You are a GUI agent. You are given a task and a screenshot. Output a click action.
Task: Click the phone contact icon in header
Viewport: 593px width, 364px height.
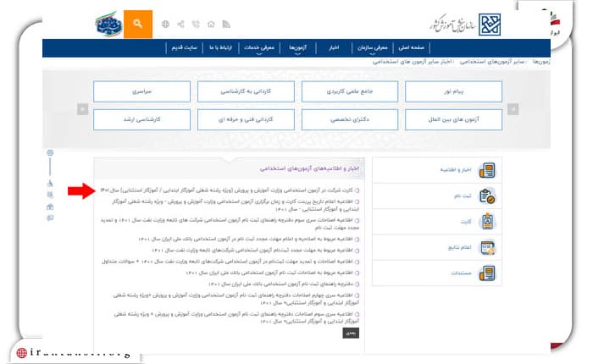click(196, 25)
